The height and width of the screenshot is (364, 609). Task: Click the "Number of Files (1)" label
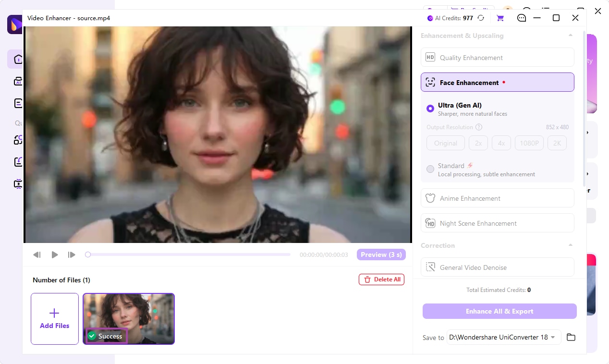tap(61, 280)
